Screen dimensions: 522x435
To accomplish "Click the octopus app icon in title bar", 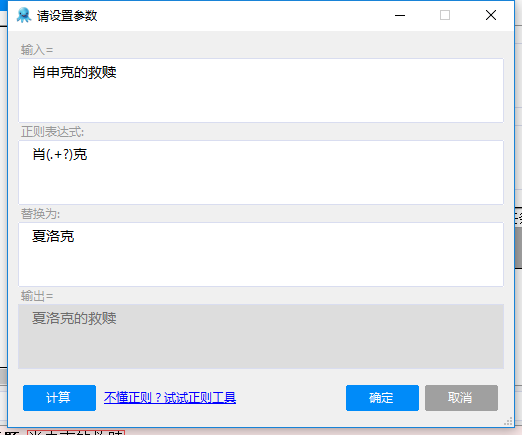I will 24,15.
